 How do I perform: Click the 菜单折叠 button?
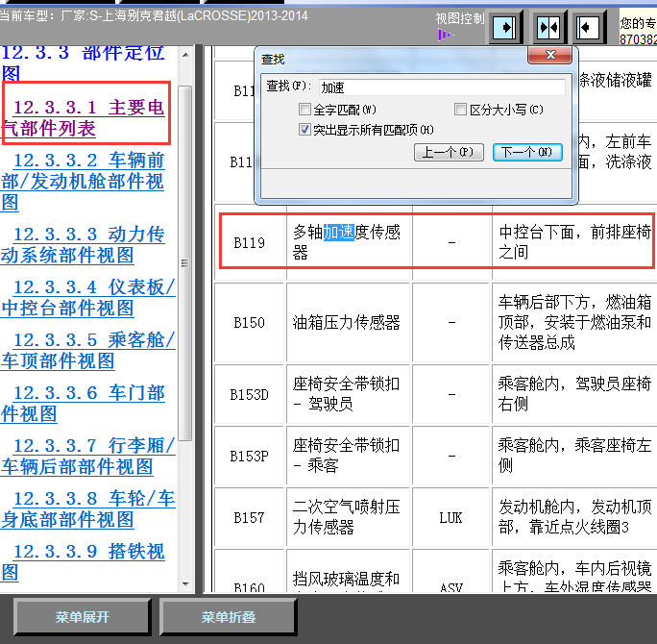[x=229, y=617]
